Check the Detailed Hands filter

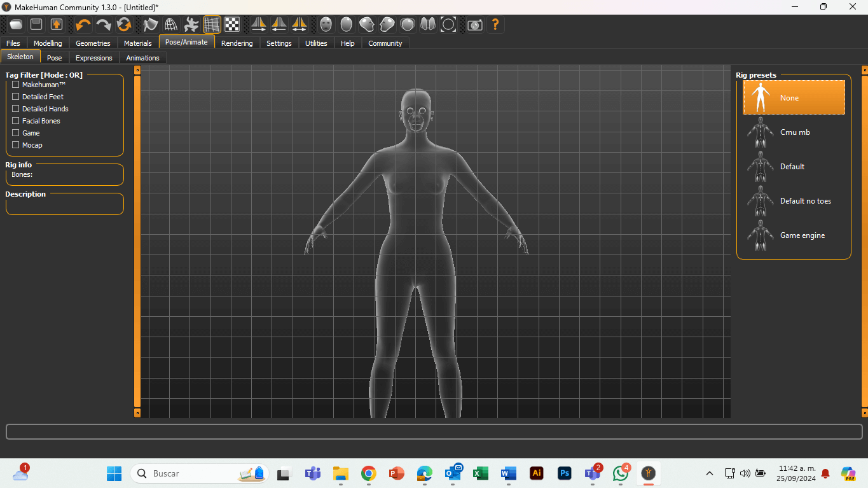click(16, 109)
